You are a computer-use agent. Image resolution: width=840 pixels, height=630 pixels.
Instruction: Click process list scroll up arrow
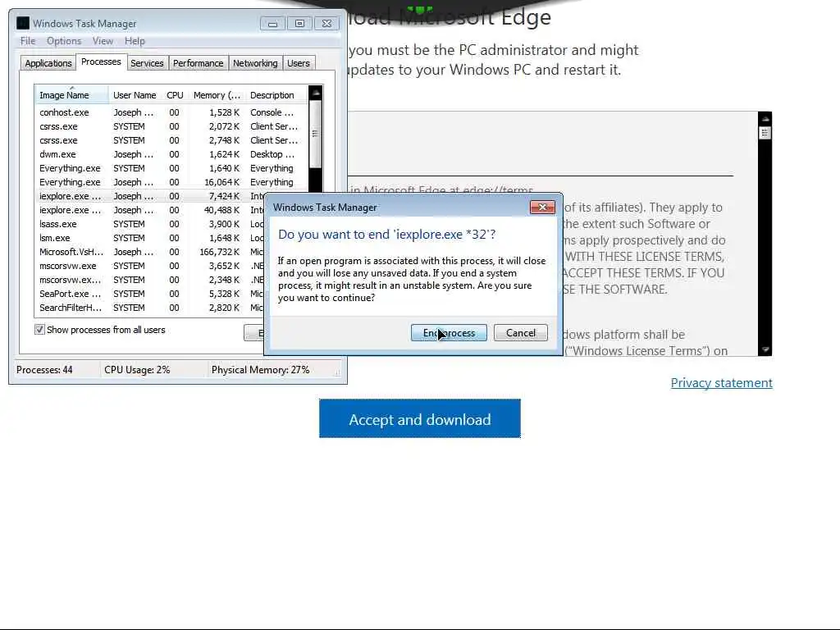316,93
